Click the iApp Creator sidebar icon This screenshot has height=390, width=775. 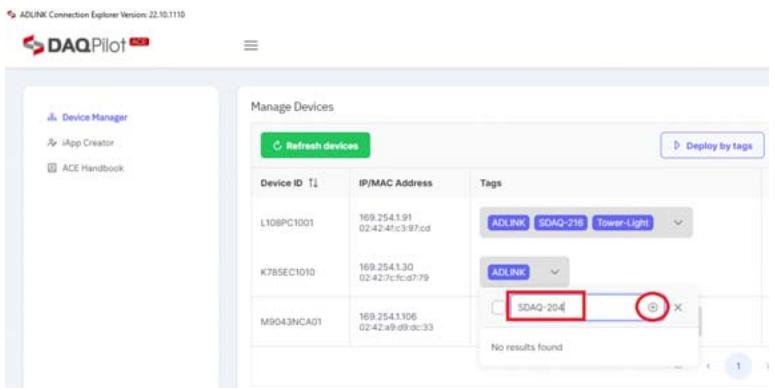click(51, 143)
